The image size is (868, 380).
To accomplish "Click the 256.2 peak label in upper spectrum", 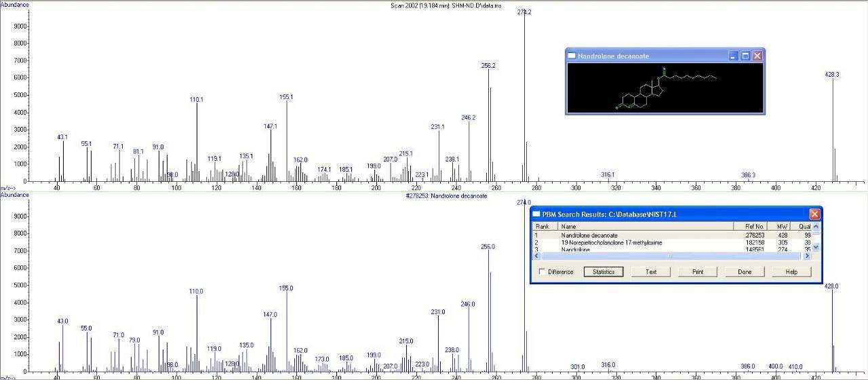I will pos(488,66).
